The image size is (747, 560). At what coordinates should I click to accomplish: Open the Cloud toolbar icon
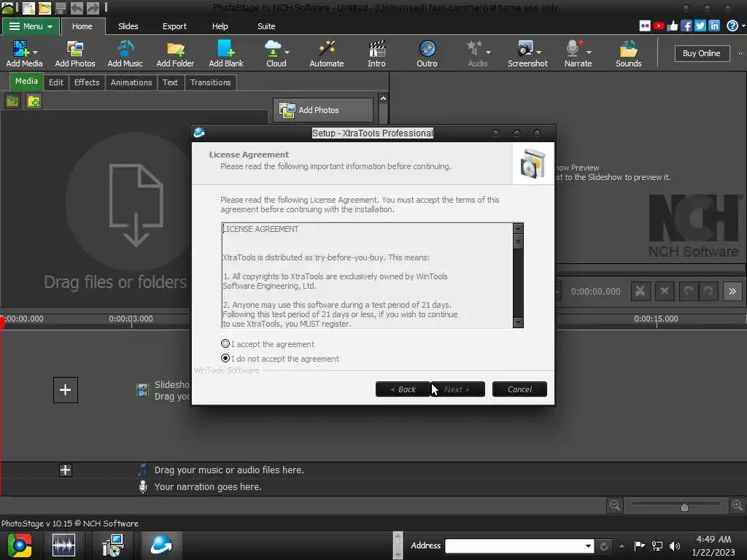(x=273, y=49)
